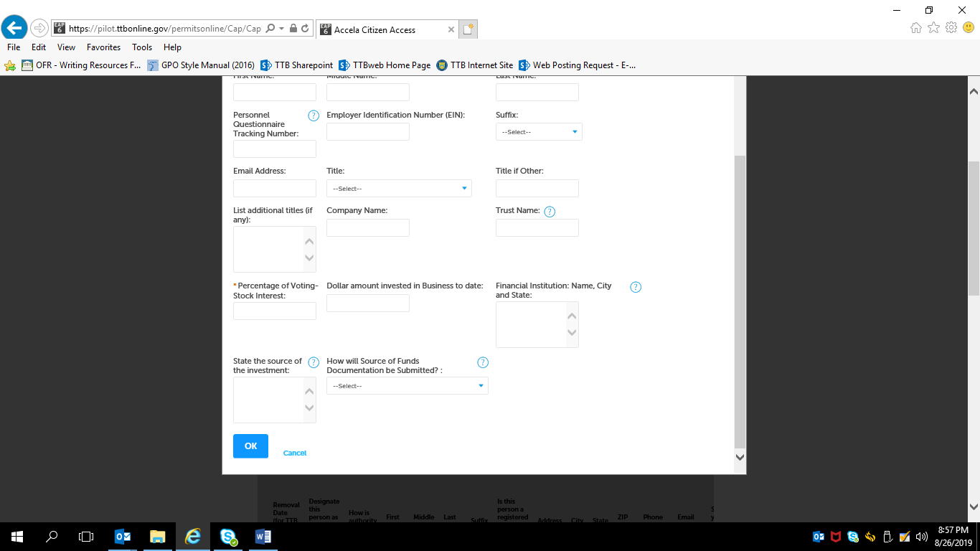The width and height of the screenshot is (980, 551).
Task: Open the Help menu
Action: click(x=172, y=47)
